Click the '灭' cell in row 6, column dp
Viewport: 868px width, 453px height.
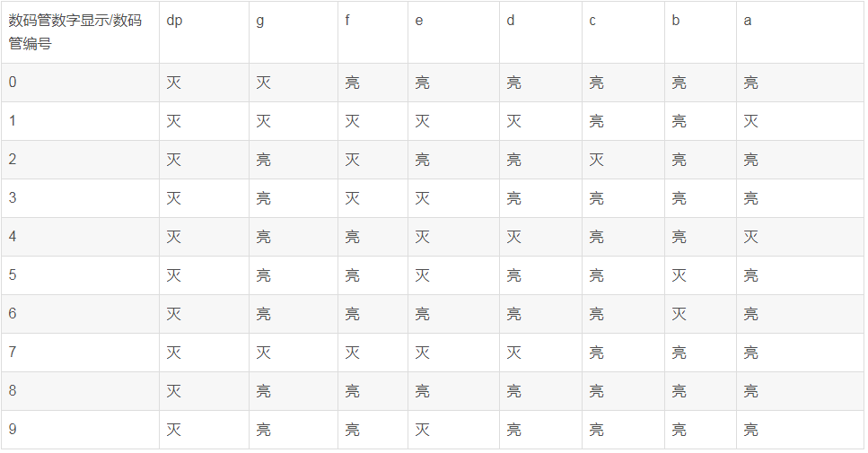point(174,314)
